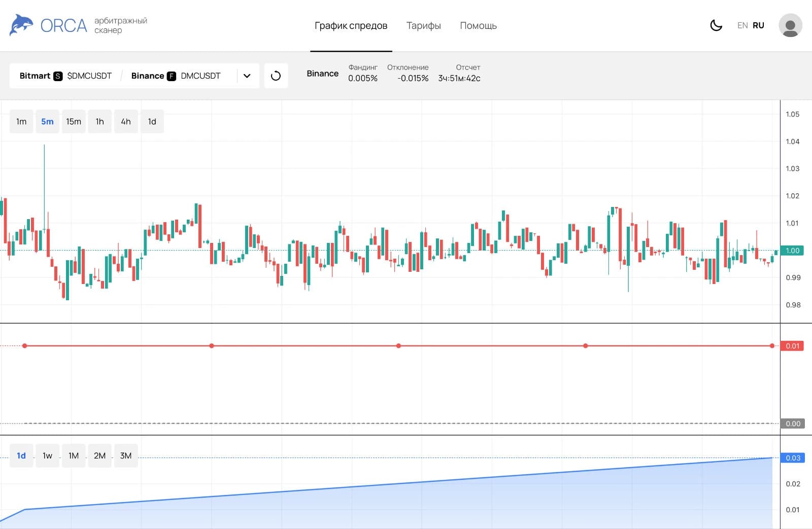812x529 pixels.
Task: Open the График спредов tab
Action: (351, 26)
